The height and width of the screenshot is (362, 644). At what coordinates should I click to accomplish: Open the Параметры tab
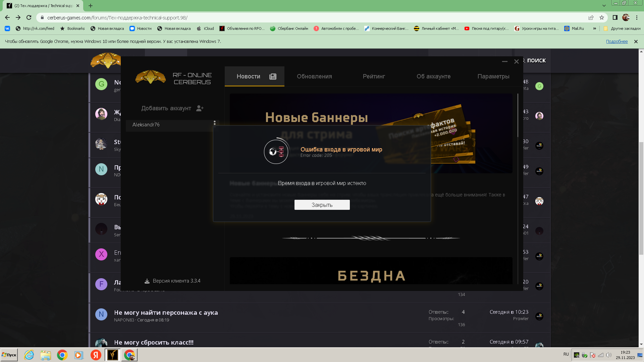click(x=493, y=76)
